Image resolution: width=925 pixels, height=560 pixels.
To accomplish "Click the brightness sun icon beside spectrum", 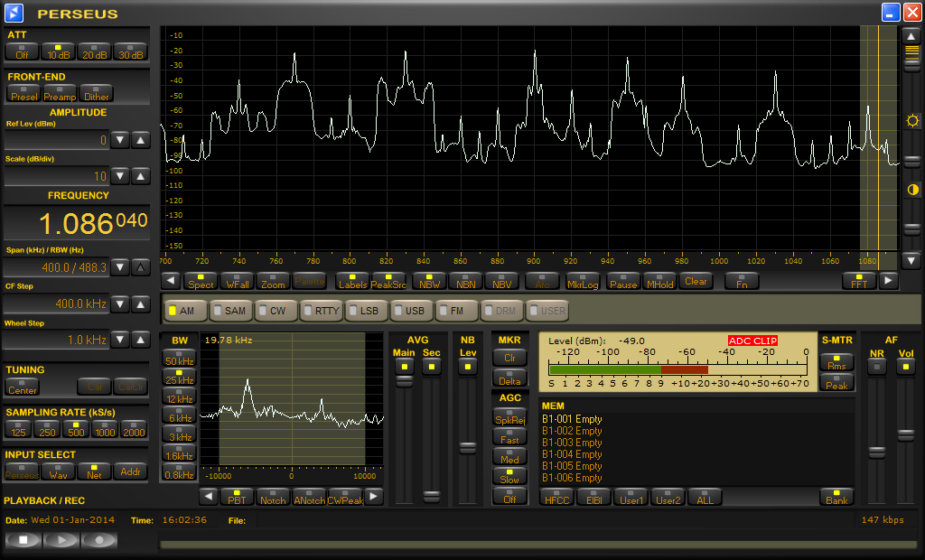I will pyautogui.click(x=912, y=121).
